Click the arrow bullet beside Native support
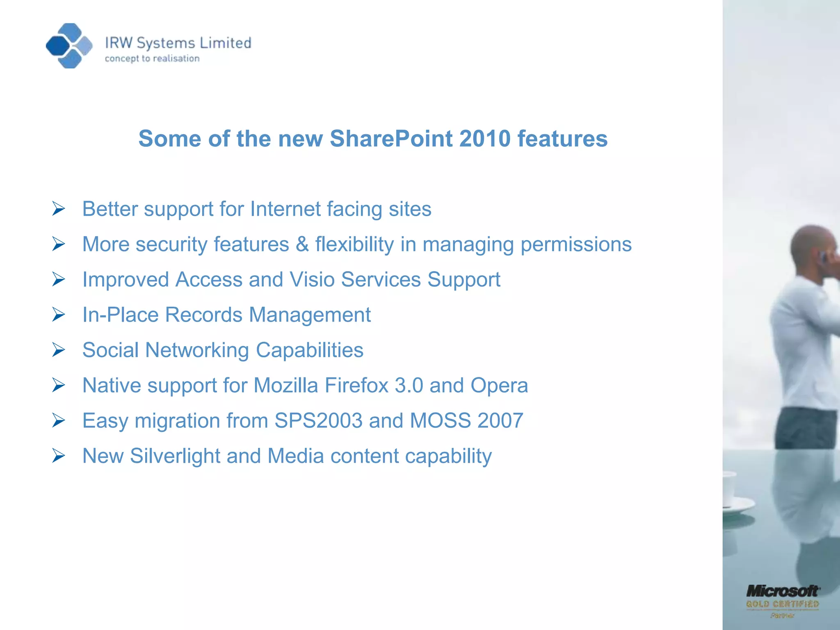Viewport: 840px width, 630px height. (59, 386)
